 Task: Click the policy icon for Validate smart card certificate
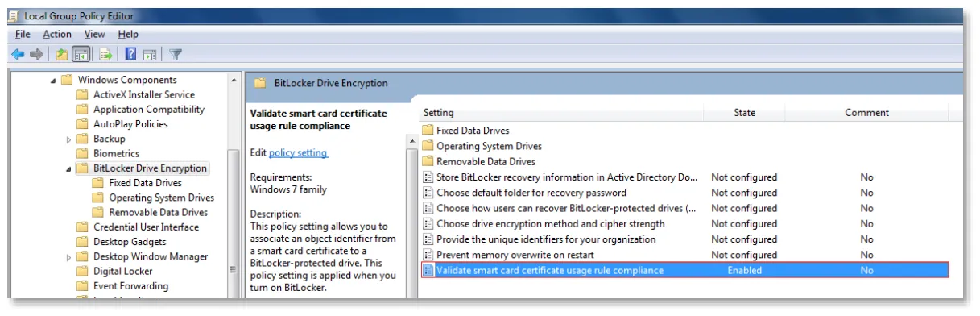428,271
